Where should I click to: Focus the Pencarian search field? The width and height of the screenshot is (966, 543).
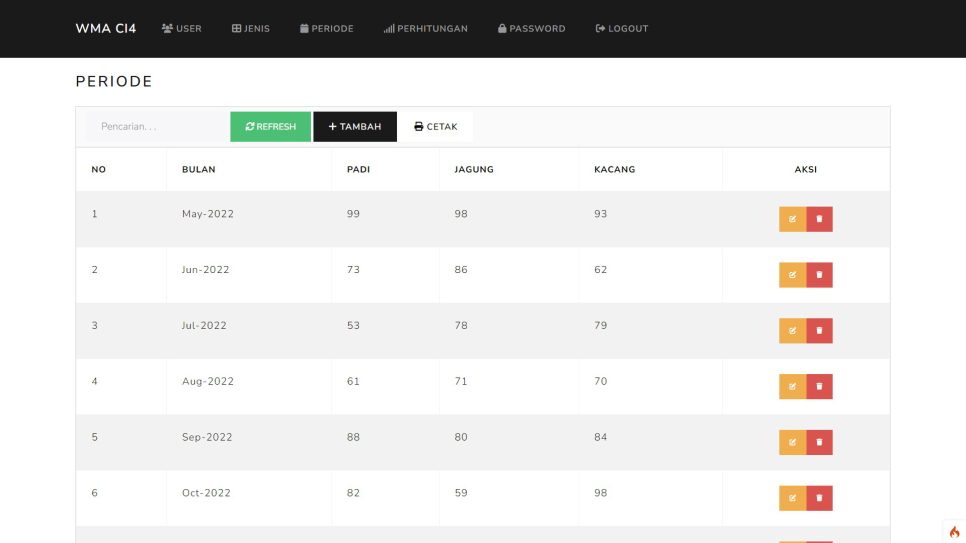[156, 127]
